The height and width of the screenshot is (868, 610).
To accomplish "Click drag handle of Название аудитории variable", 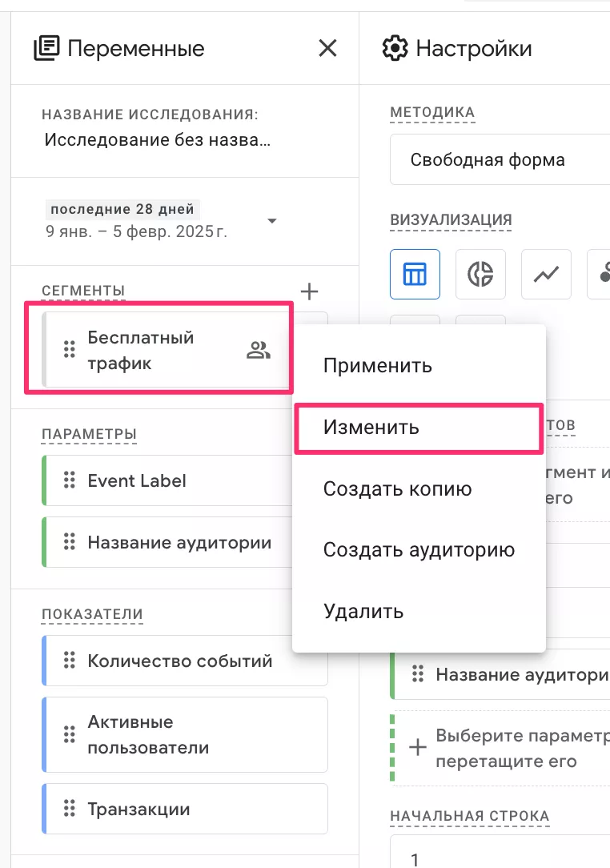I will click(x=69, y=541).
